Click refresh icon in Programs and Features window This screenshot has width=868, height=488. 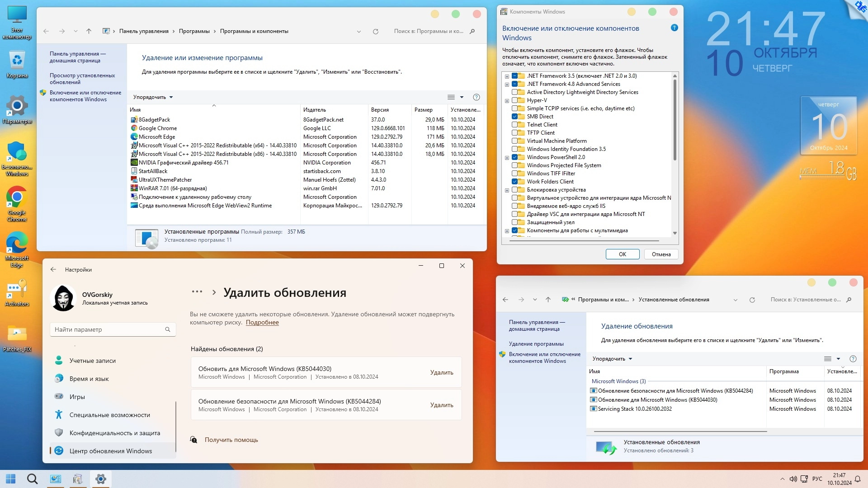[375, 32]
